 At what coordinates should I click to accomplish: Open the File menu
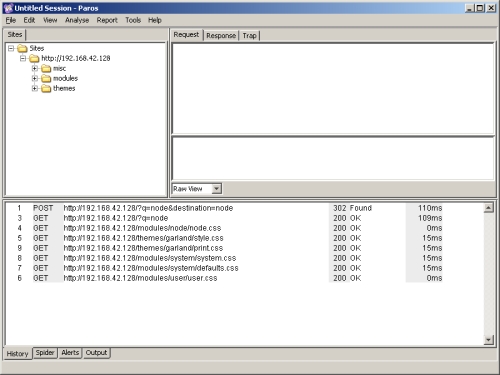(x=11, y=20)
